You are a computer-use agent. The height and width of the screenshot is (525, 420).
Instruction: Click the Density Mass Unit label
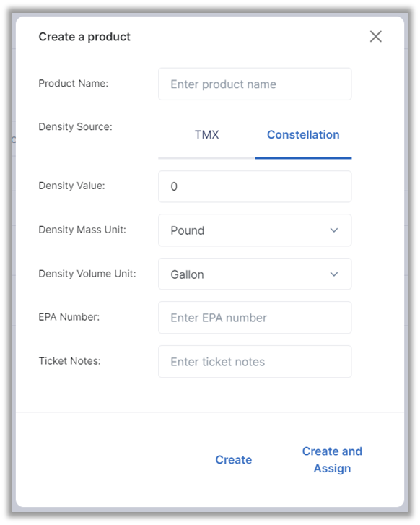point(82,230)
